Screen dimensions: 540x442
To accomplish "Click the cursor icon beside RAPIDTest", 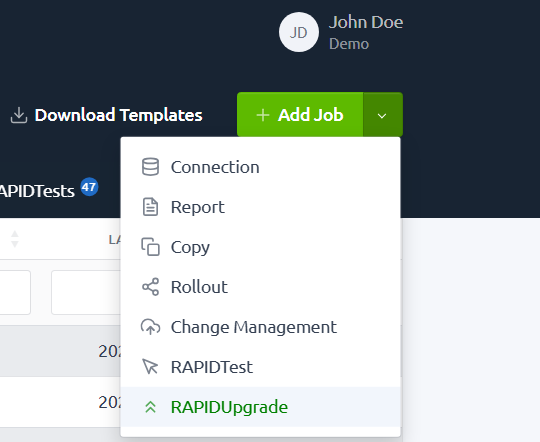I will (150, 367).
